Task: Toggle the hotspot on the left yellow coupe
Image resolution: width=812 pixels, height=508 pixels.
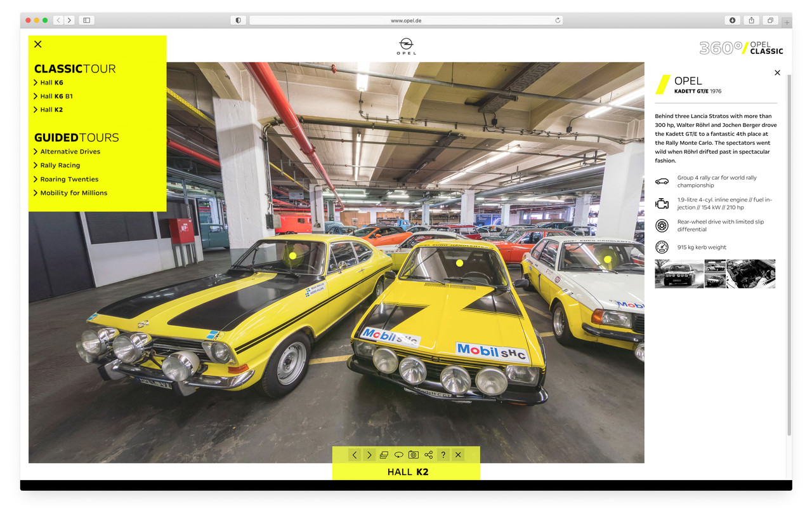Action: point(292,255)
